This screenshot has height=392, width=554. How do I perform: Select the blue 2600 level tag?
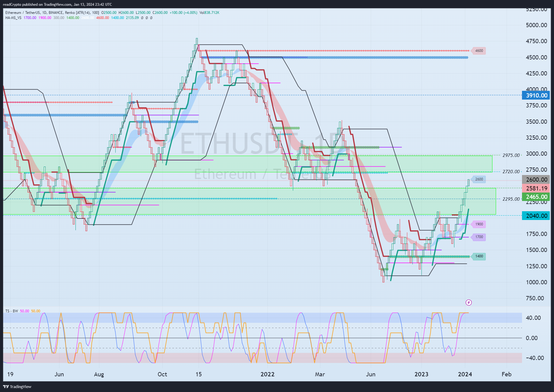coord(479,179)
